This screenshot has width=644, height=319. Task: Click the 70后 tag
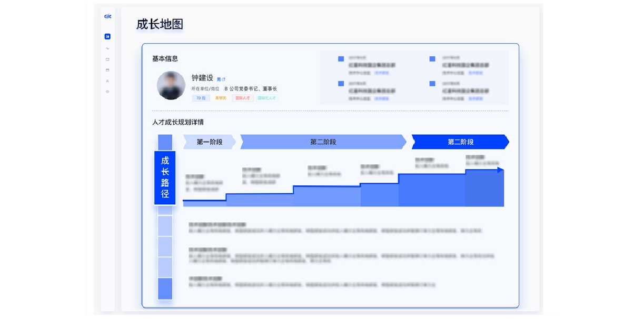[201, 98]
